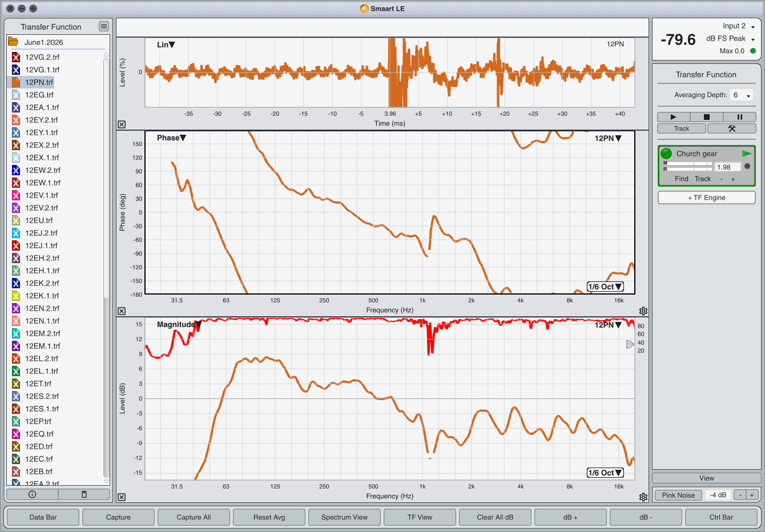Open the Magnitude plot type dropdown

point(179,324)
